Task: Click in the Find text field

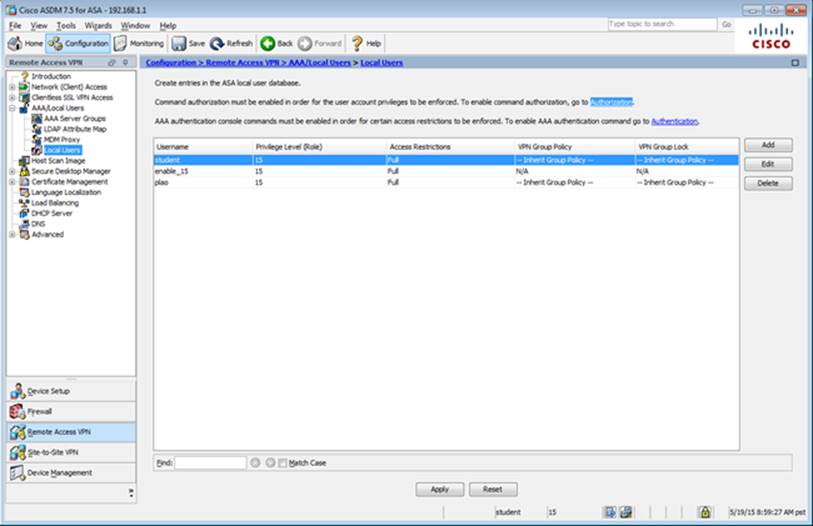Action: pos(210,463)
